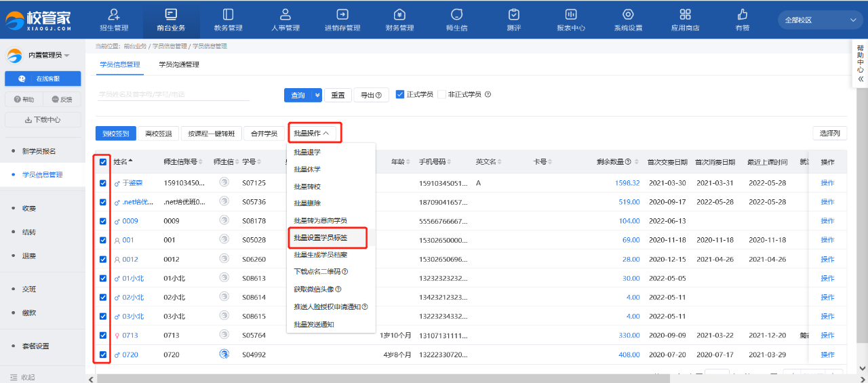Click the 到校签到 button
The height and width of the screenshot is (383, 868).
[x=116, y=134]
